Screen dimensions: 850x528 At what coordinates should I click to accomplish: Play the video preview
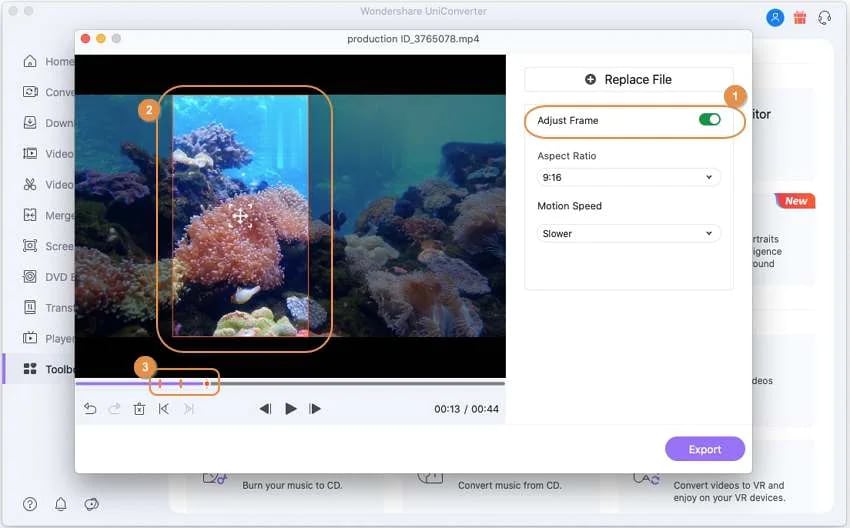(x=291, y=409)
